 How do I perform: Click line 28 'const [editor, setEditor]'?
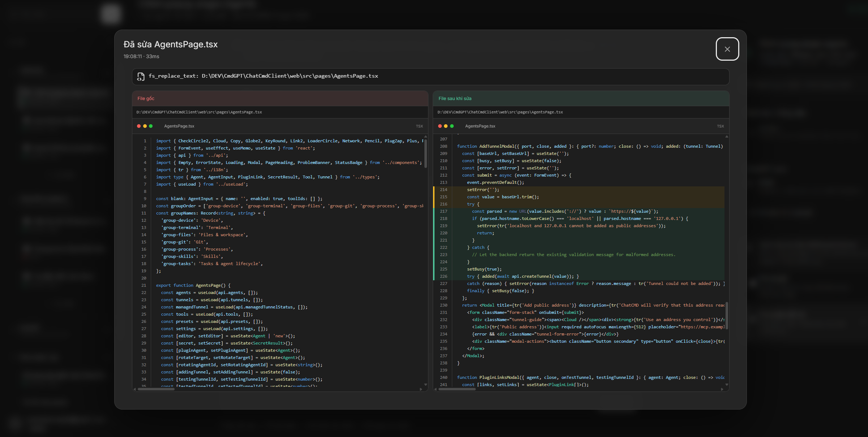click(228, 336)
